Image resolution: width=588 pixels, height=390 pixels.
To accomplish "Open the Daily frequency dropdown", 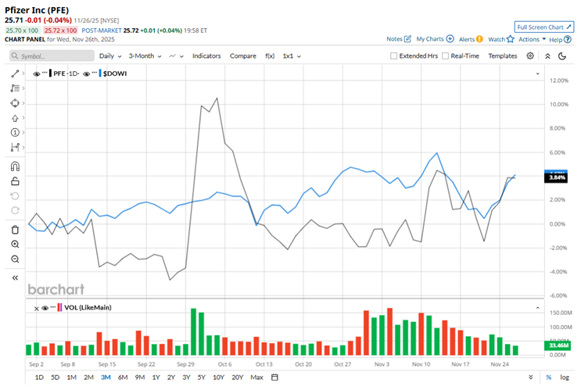I will (110, 55).
